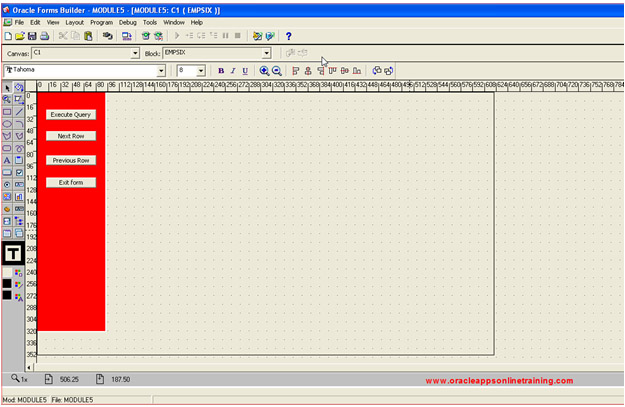This screenshot has width=625, height=407.
Task: Click the Help question mark icon
Action: (289, 36)
